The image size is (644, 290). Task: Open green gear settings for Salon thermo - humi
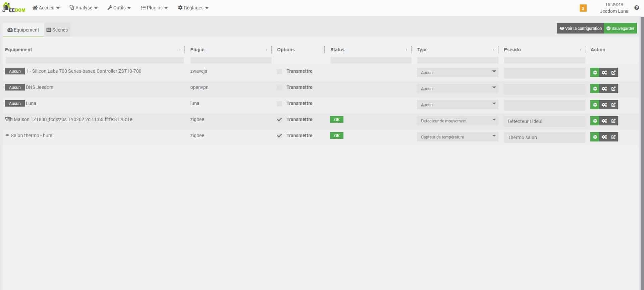[595, 137]
